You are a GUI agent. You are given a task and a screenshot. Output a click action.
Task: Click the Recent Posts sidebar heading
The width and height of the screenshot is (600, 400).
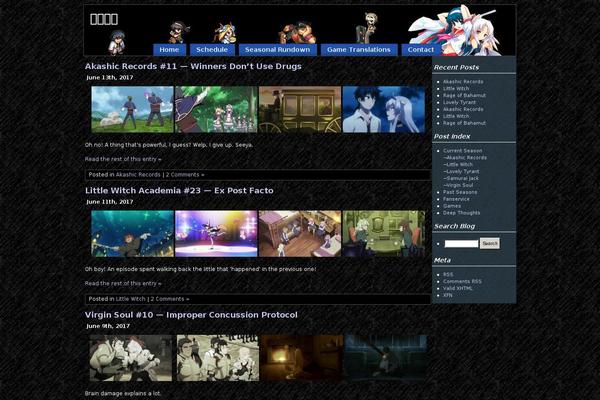pyautogui.click(x=456, y=67)
